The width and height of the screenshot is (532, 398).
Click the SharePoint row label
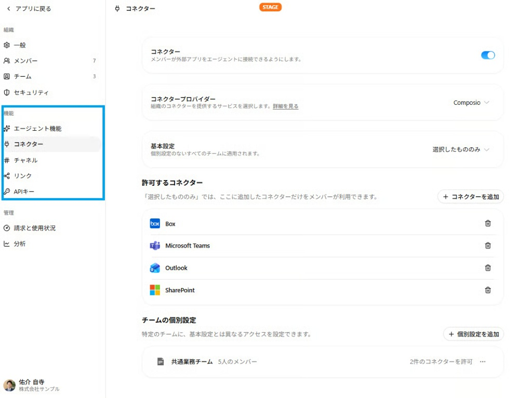(x=180, y=290)
